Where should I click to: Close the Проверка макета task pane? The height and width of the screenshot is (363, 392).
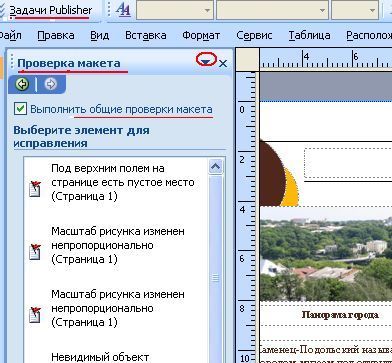pos(223,63)
